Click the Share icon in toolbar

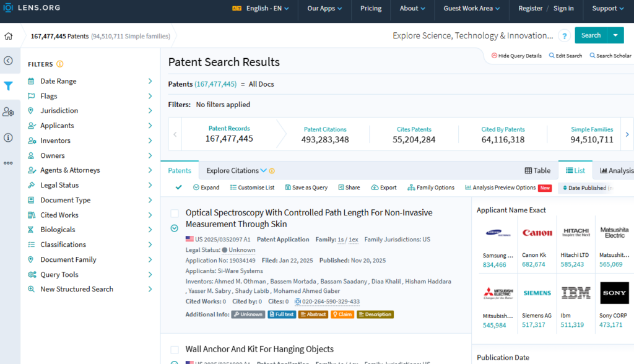point(349,188)
